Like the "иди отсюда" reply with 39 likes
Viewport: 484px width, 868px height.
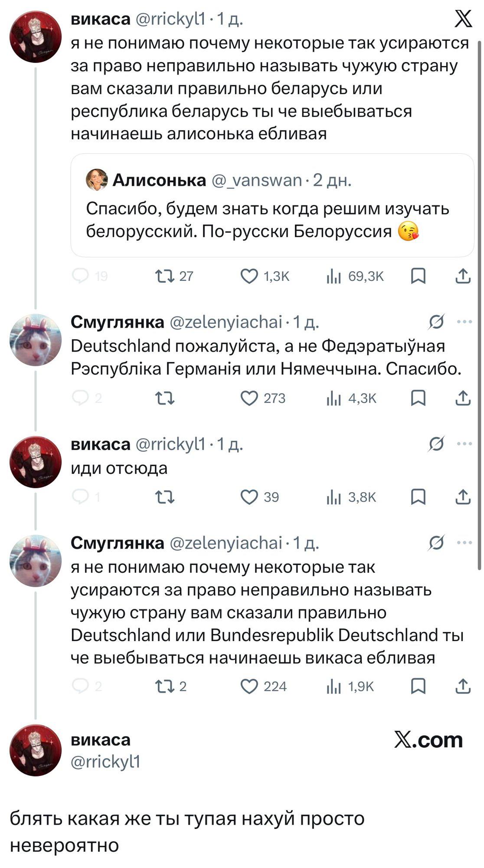click(249, 497)
